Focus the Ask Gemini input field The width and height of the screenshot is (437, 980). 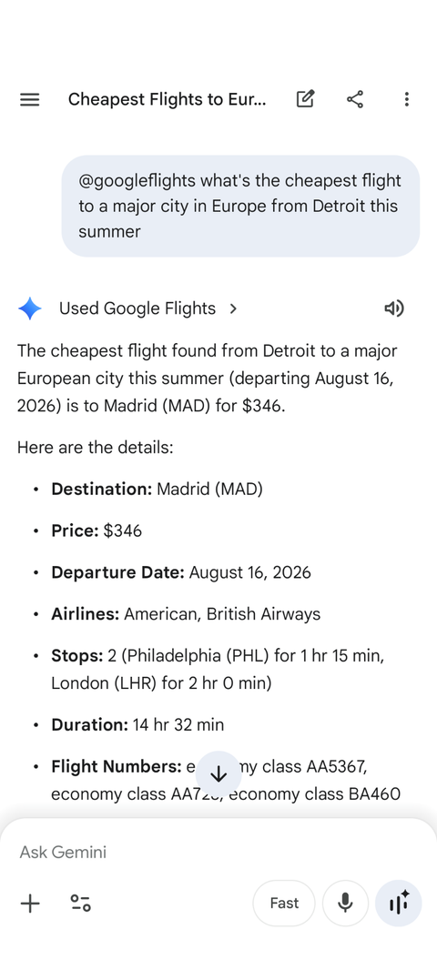click(218, 852)
